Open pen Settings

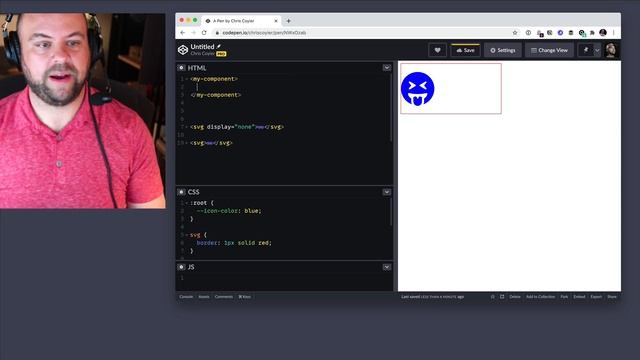(x=503, y=50)
